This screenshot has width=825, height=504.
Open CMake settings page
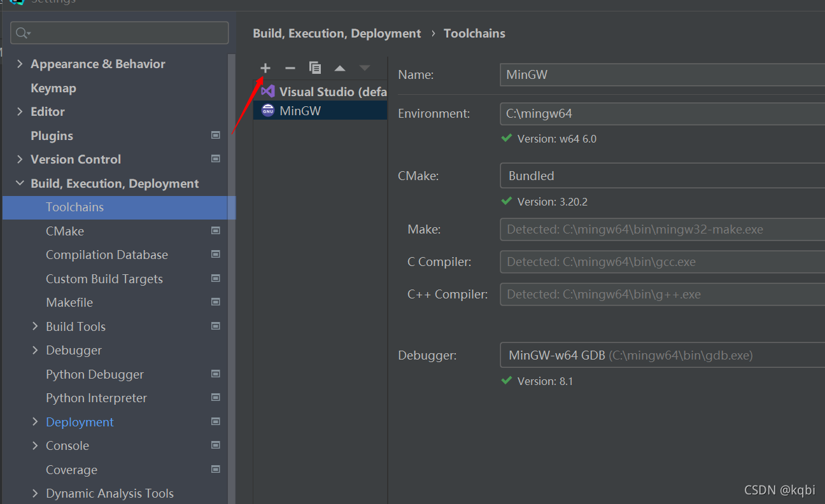coord(65,231)
